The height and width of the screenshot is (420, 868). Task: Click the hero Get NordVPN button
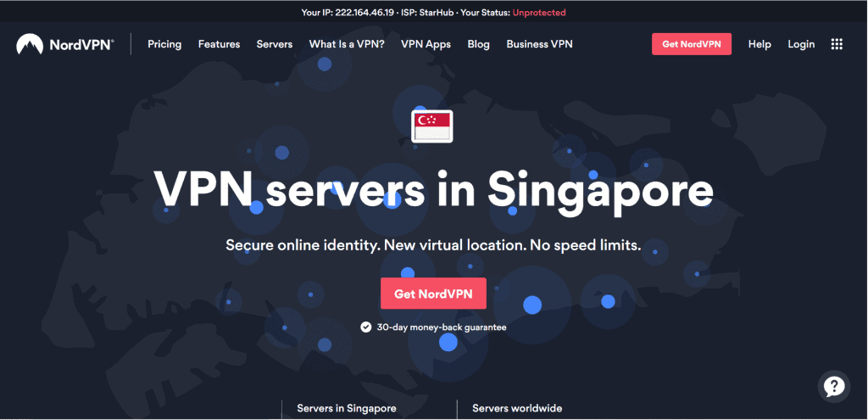tap(433, 294)
